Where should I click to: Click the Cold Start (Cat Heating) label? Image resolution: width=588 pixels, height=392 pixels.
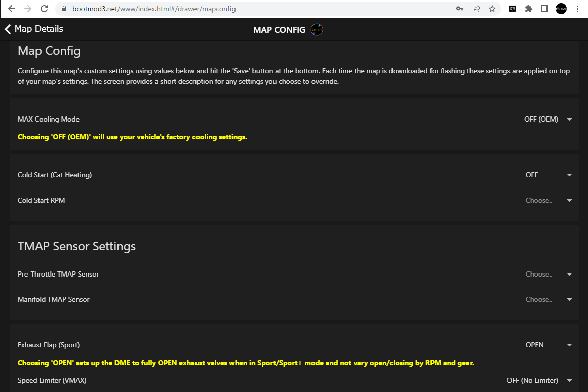(x=55, y=175)
